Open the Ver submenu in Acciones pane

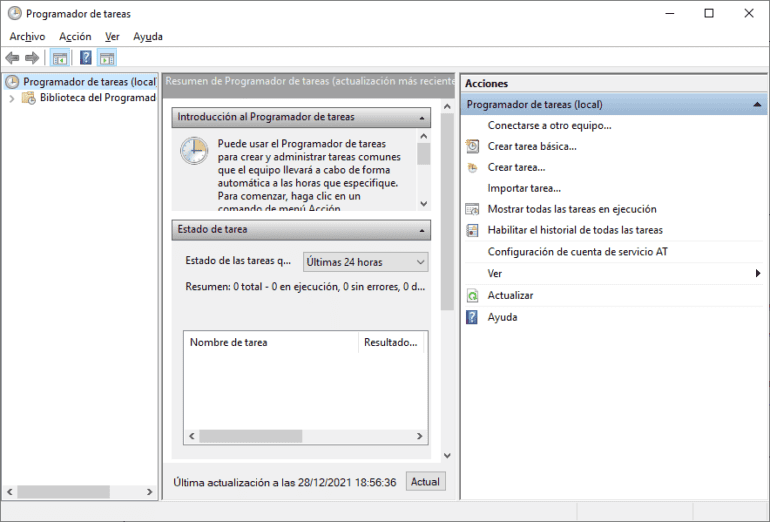tap(614, 274)
